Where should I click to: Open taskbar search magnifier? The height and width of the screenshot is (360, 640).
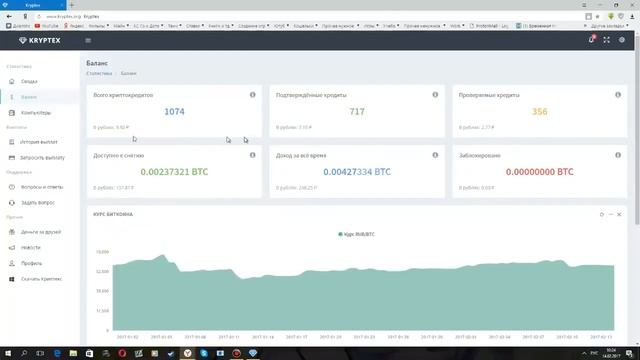pos(24,353)
